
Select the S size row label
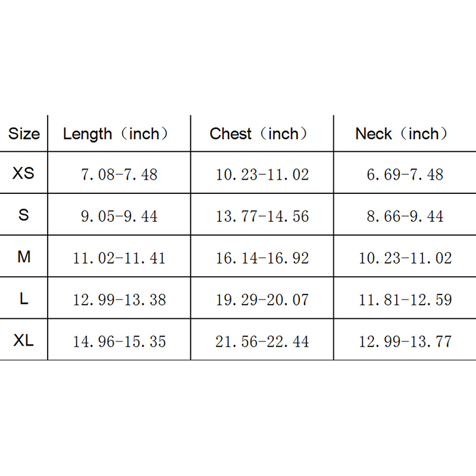[24, 215]
